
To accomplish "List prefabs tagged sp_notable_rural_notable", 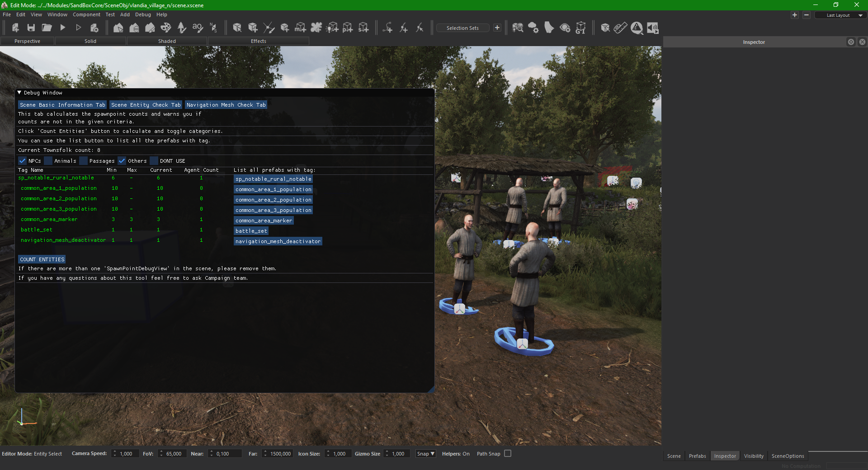I will [x=274, y=179].
